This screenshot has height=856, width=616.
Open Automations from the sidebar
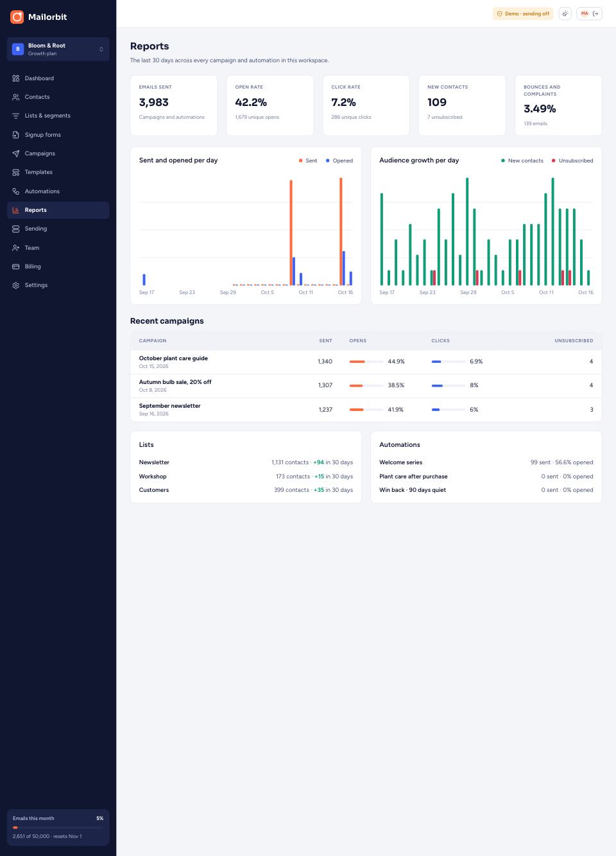coord(58,191)
